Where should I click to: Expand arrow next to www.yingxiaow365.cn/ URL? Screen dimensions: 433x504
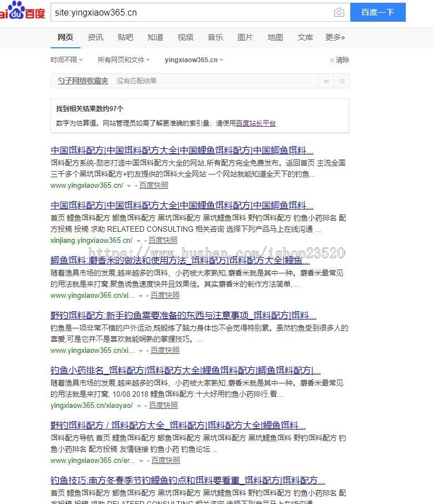(x=129, y=186)
